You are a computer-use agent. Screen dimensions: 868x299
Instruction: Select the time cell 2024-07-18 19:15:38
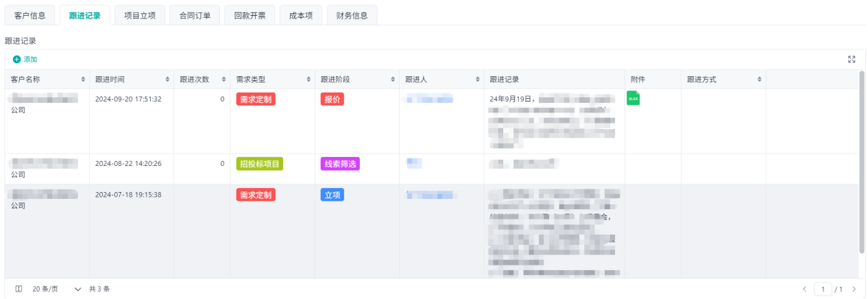(128, 195)
